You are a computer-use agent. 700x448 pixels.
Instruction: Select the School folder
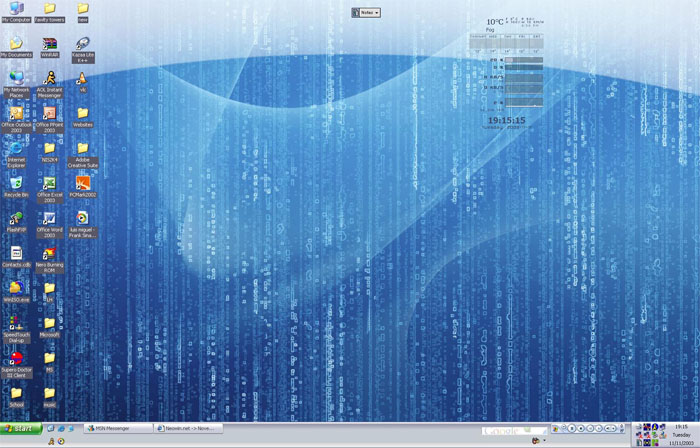[x=17, y=397]
